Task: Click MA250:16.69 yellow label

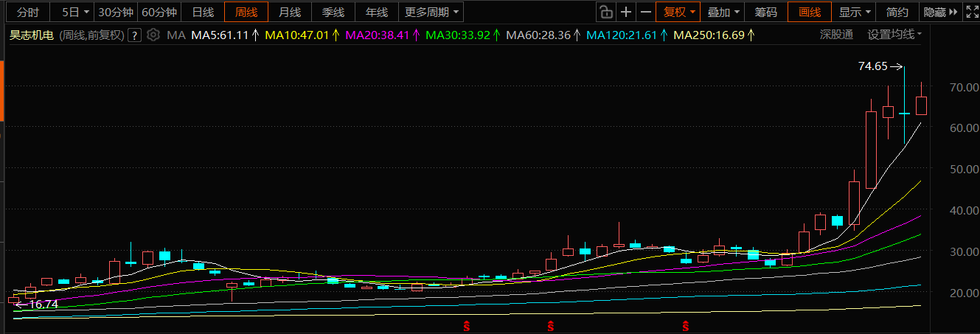Action: [709, 35]
